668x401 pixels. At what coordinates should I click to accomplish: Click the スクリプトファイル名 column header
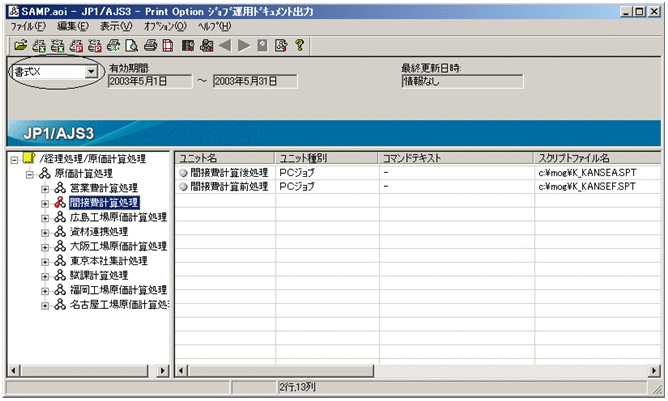click(x=597, y=158)
